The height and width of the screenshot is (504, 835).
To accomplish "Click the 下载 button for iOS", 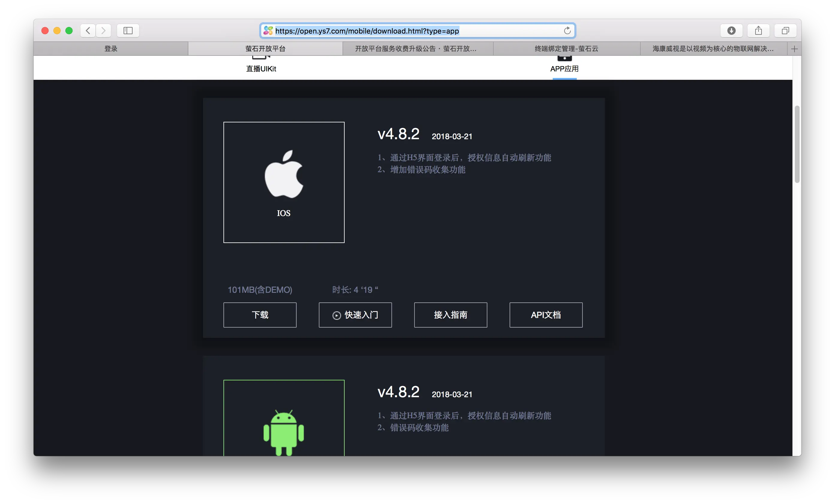I will point(260,315).
